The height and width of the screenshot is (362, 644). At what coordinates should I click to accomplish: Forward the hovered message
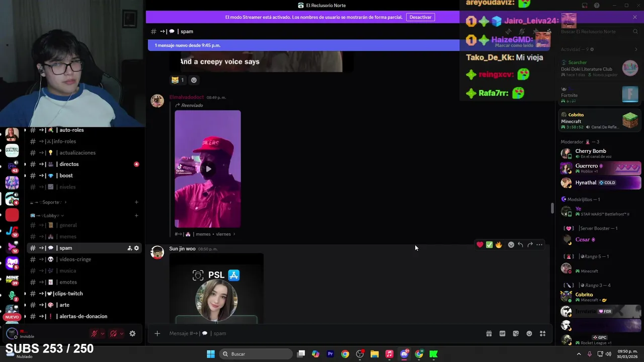pos(530,245)
